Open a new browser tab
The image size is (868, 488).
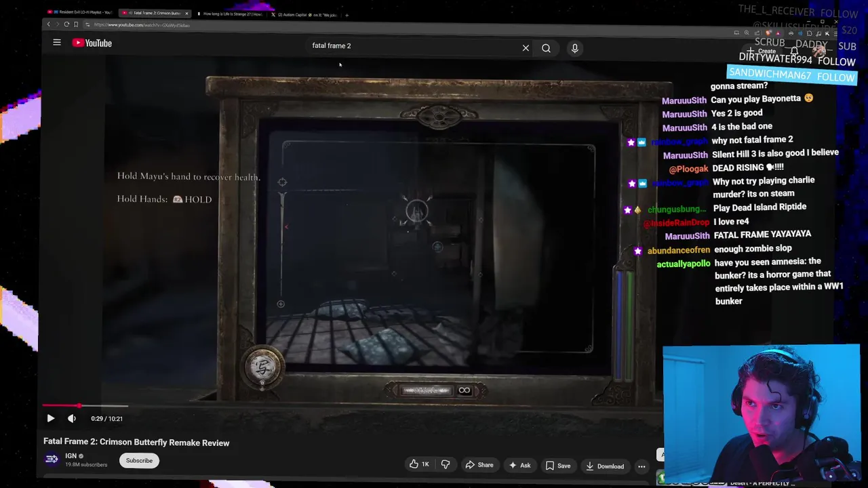click(347, 15)
